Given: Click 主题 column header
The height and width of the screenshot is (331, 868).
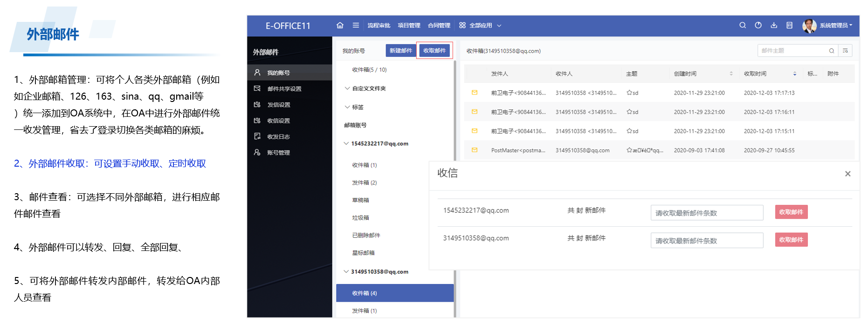Looking at the screenshot, I should tap(632, 74).
